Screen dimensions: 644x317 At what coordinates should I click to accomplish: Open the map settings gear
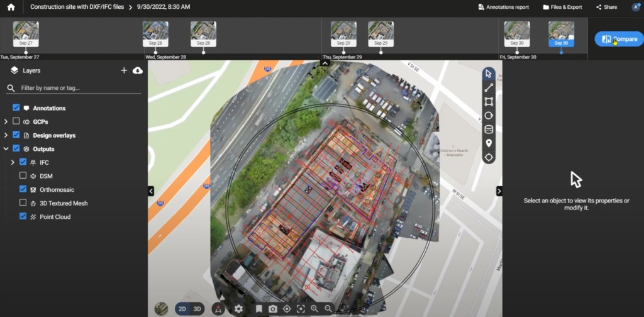pos(238,309)
